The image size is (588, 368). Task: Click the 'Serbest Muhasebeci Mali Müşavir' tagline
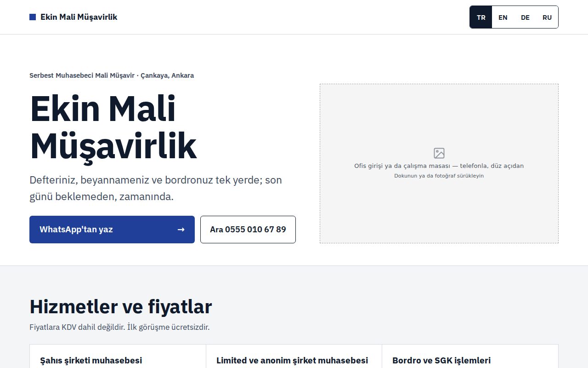pos(82,75)
